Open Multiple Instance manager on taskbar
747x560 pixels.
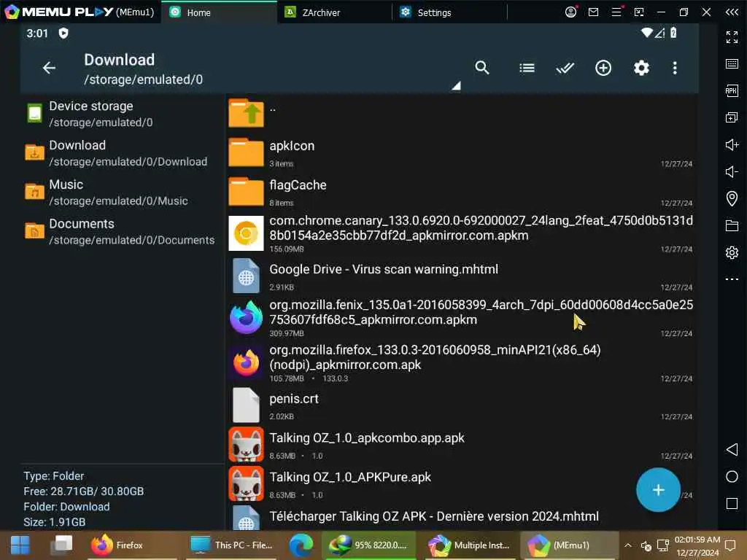coord(469,545)
